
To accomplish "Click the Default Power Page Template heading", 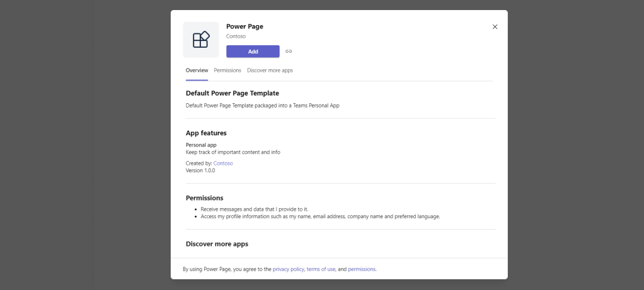I will click(232, 93).
